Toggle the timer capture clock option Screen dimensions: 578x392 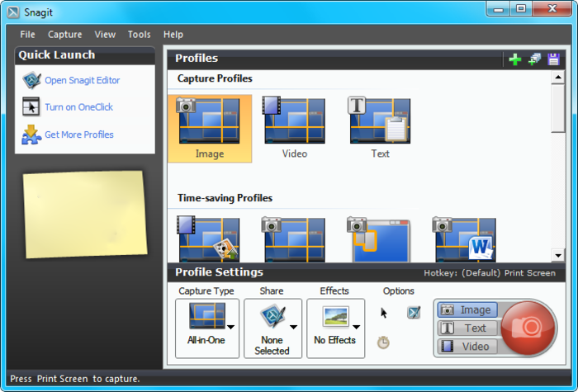click(x=383, y=342)
